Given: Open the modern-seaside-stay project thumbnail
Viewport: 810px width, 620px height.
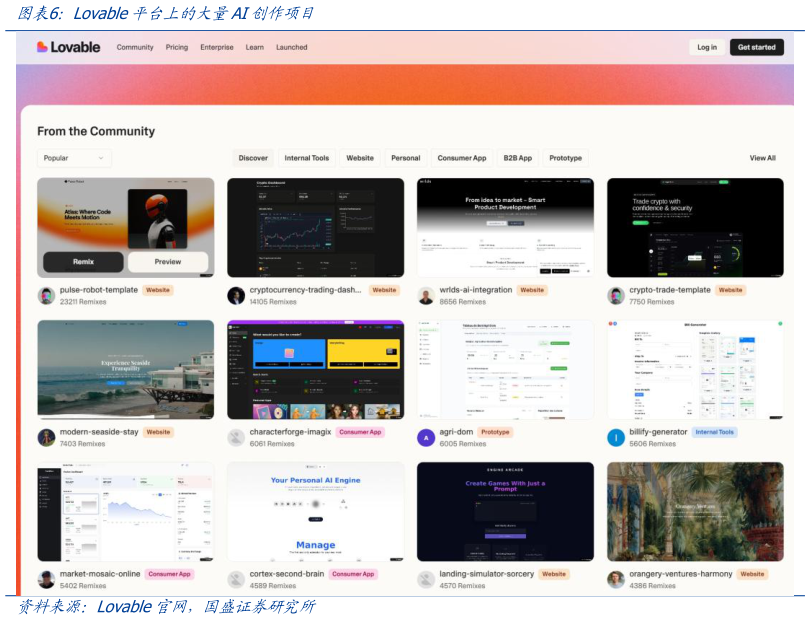Looking at the screenshot, I should coord(125,369).
